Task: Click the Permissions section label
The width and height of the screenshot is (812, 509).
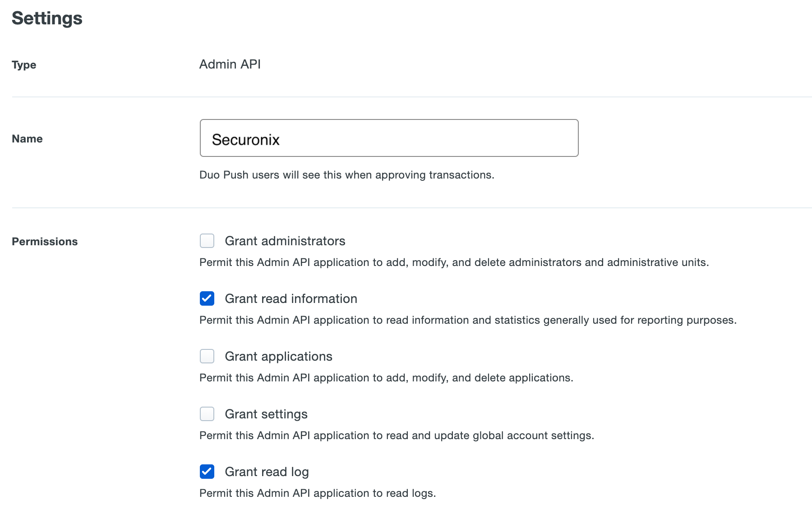Action: [x=45, y=242]
